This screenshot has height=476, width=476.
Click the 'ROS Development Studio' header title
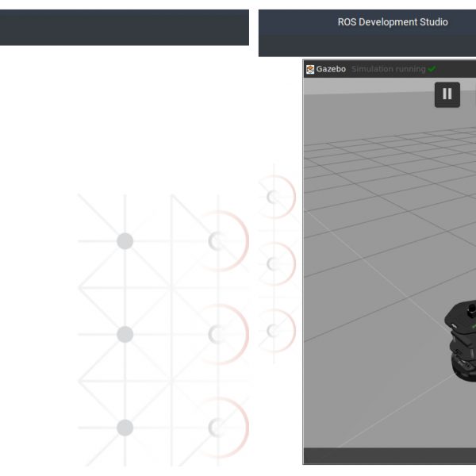pyautogui.click(x=393, y=22)
